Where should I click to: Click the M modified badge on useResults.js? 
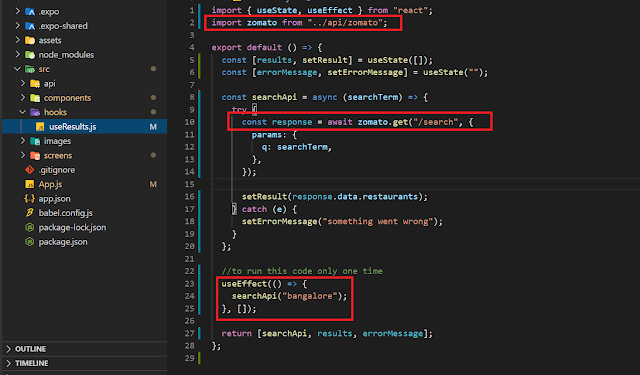click(153, 126)
